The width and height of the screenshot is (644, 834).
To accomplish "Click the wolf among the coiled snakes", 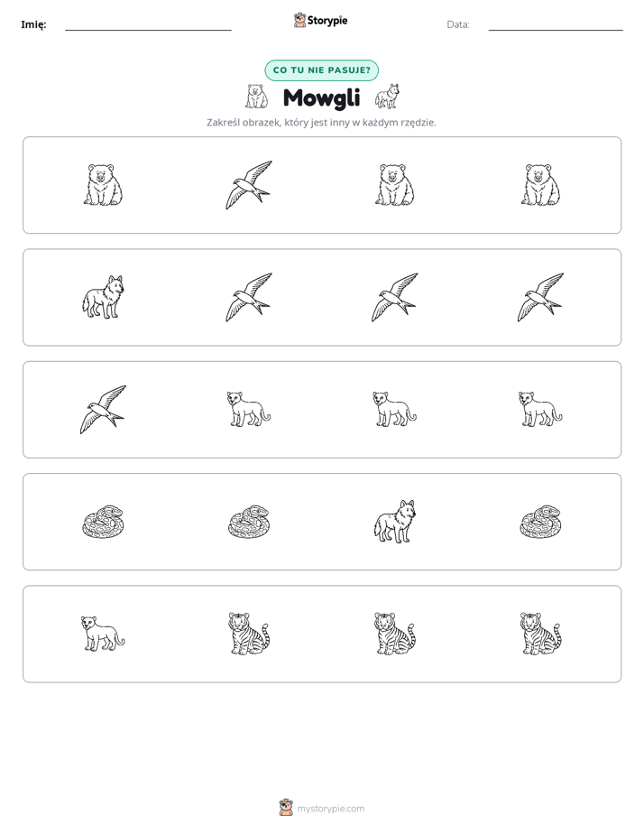I will (395, 522).
